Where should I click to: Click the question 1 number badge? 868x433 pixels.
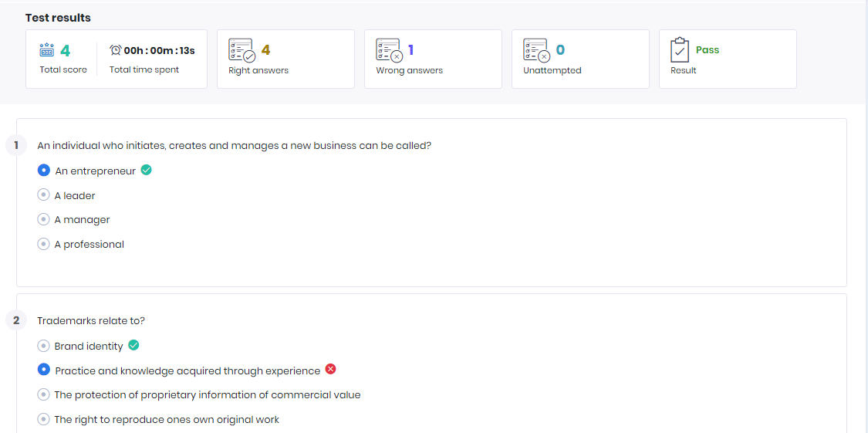click(x=16, y=146)
